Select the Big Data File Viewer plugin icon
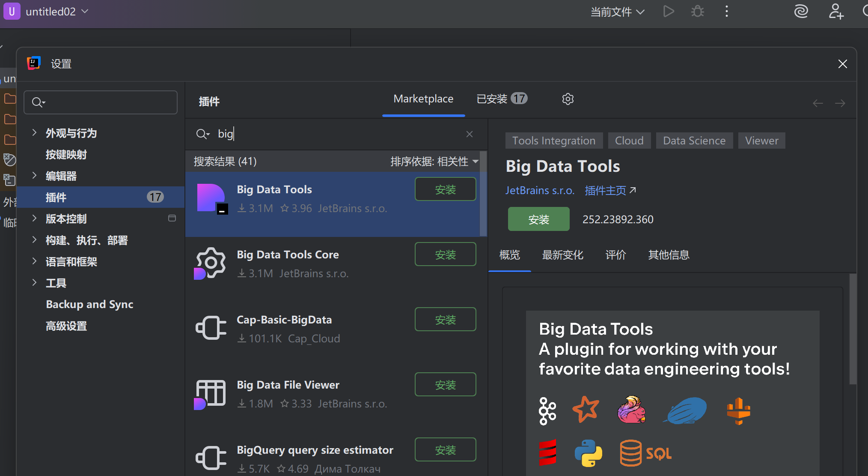Screen dimensions: 868x476 tap(210, 394)
